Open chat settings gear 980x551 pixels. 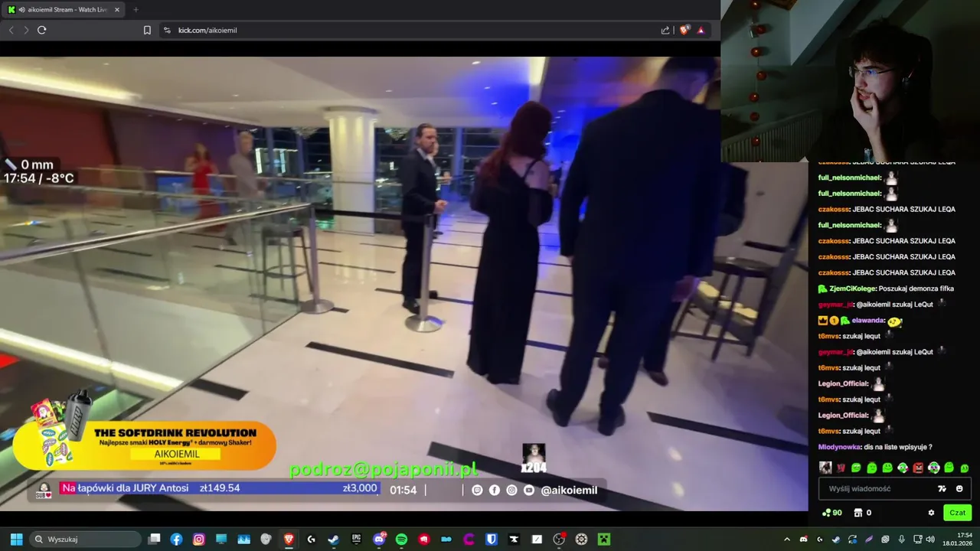[x=931, y=513]
